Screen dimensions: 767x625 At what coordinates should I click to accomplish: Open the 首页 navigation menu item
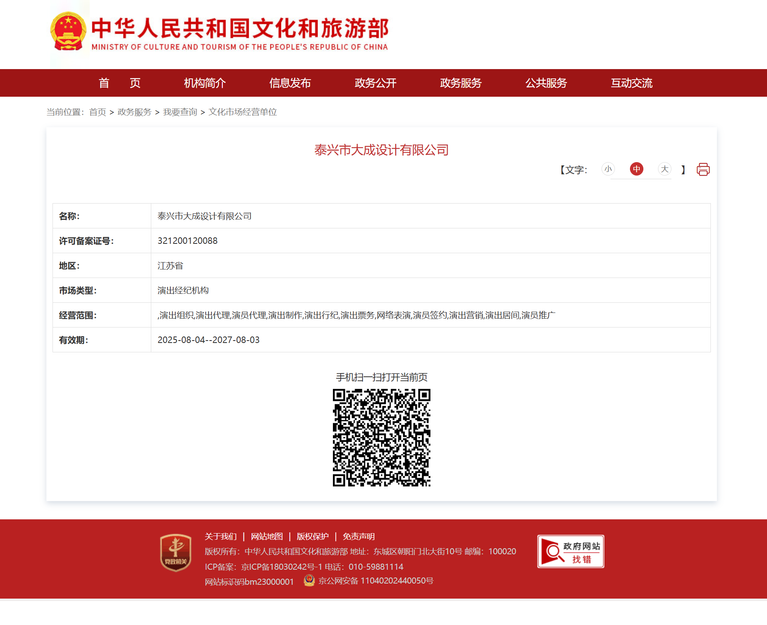click(119, 83)
